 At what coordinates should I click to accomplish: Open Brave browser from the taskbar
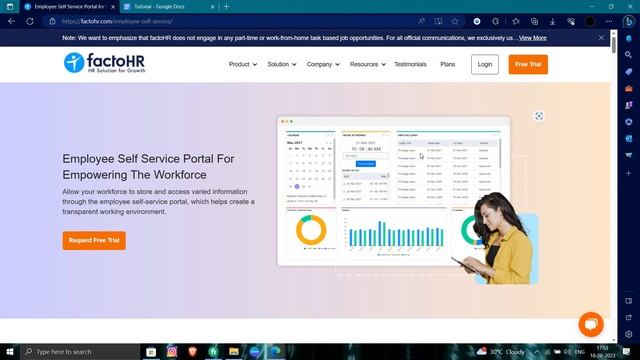[193, 351]
